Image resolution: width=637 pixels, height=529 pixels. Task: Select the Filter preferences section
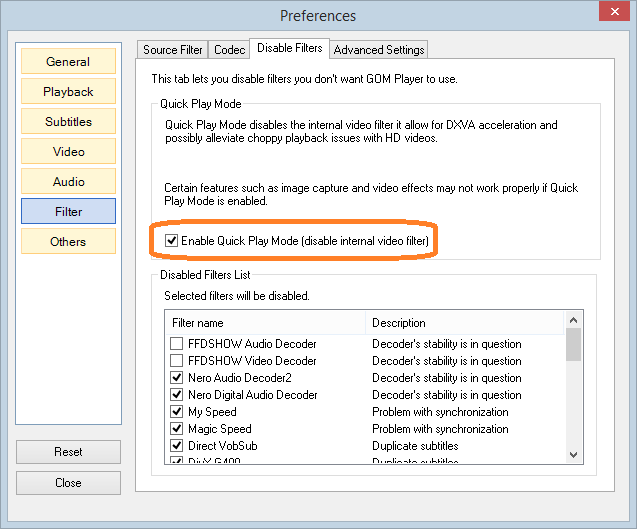pyautogui.click(x=68, y=211)
